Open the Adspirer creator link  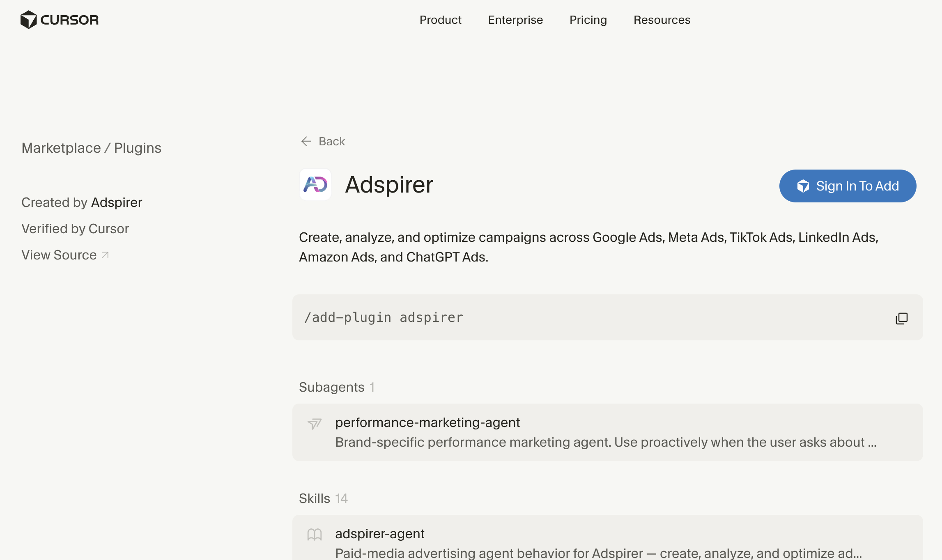click(x=117, y=202)
